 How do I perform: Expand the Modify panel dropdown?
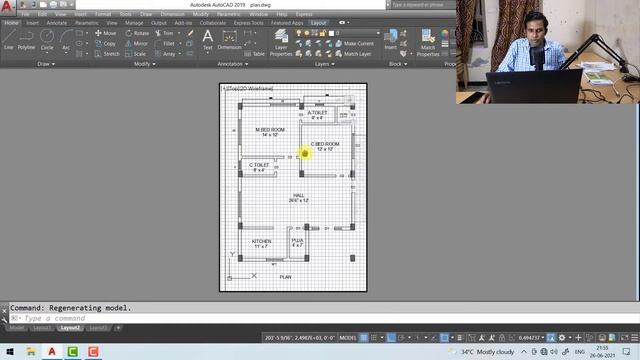(x=144, y=64)
